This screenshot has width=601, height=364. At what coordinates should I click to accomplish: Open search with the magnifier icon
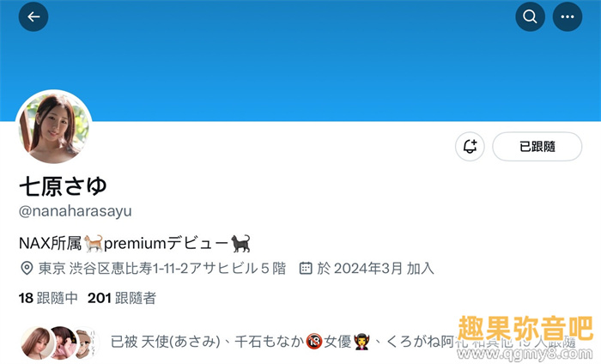(x=530, y=16)
